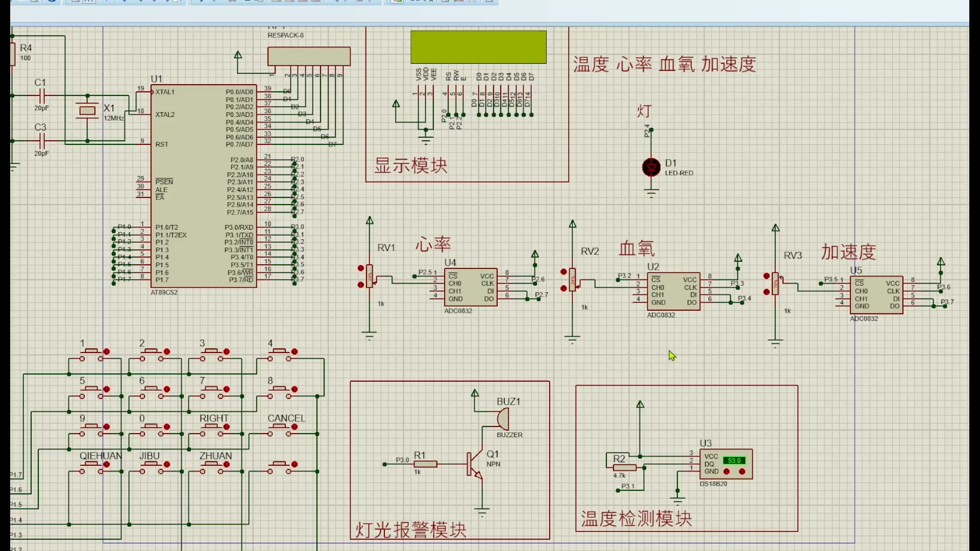Decrease RV3 acceleration pot with lower red dot
The height and width of the screenshot is (551, 980).
click(767, 292)
